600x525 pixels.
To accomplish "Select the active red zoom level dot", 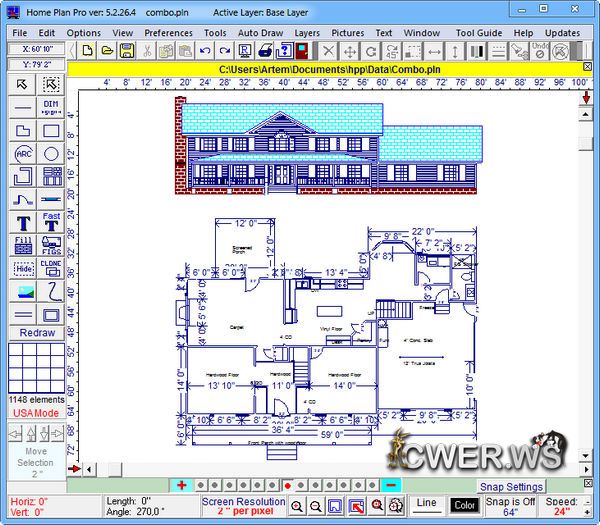I will (x=287, y=486).
